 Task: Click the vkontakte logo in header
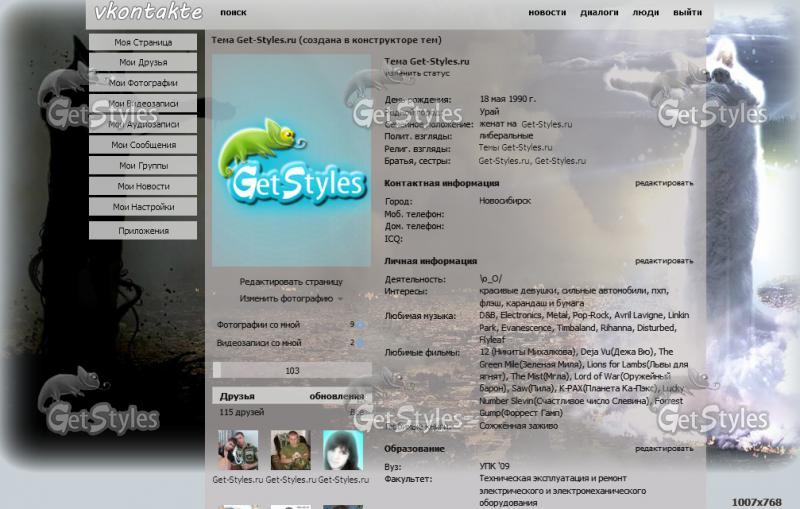[148, 12]
